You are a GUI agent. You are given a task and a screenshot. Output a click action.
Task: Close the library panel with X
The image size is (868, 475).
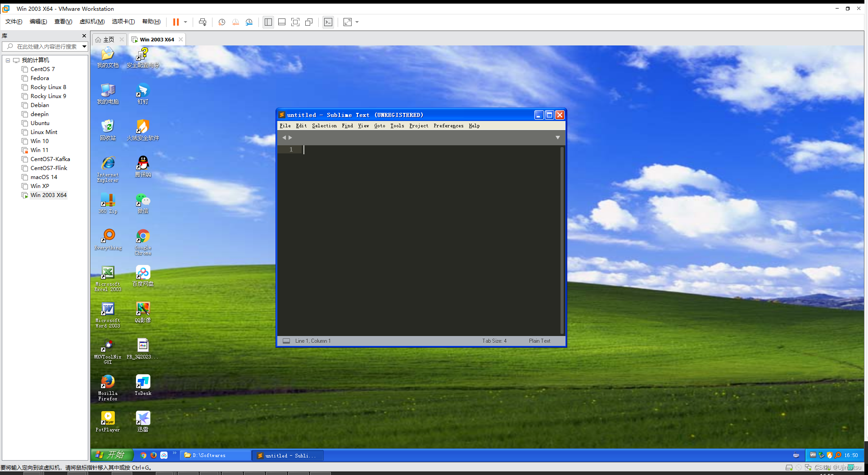(x=84, y=36)
